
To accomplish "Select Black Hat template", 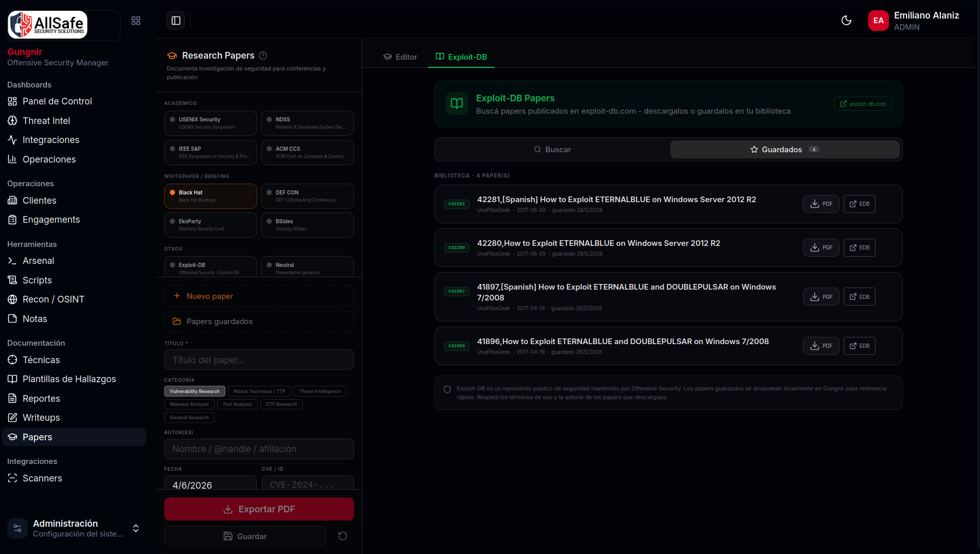I will click(x=211, y=196).
